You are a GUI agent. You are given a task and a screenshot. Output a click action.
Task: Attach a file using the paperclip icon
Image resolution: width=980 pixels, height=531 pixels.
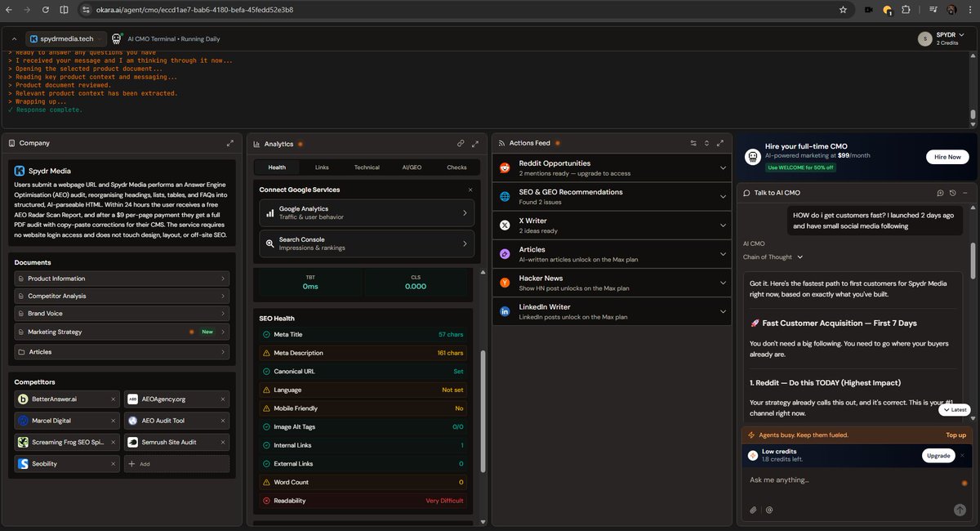click(x=754, y=510)
